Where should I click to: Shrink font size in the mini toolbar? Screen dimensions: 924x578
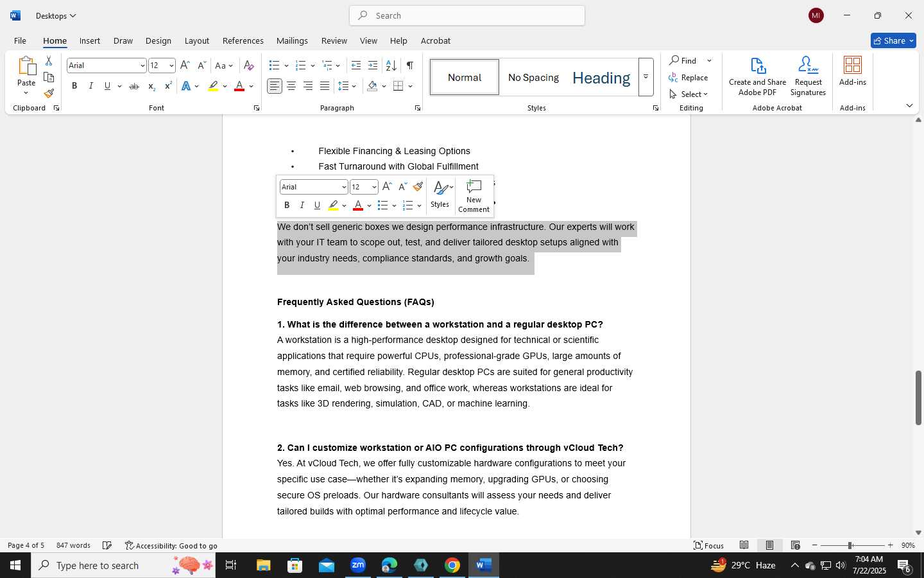tap(402, 186)
